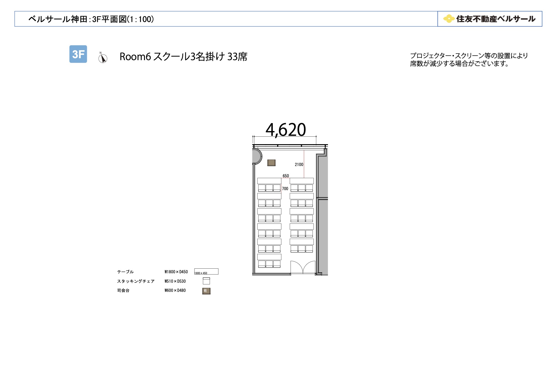The height and width of the screenshot is (392, 555).
Task: Click the legend label スタッキングチェア
Action: coord(136,281)
